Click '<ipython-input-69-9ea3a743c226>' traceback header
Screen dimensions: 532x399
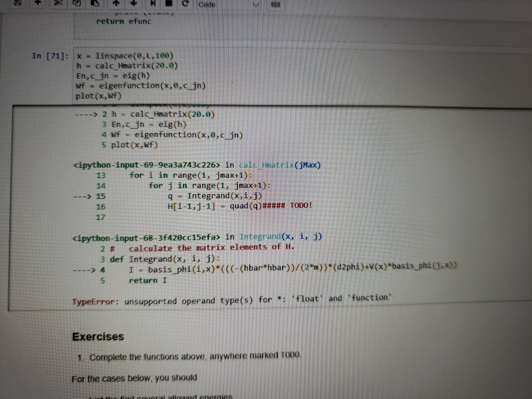pyautogui.click(x=147, y=165)
